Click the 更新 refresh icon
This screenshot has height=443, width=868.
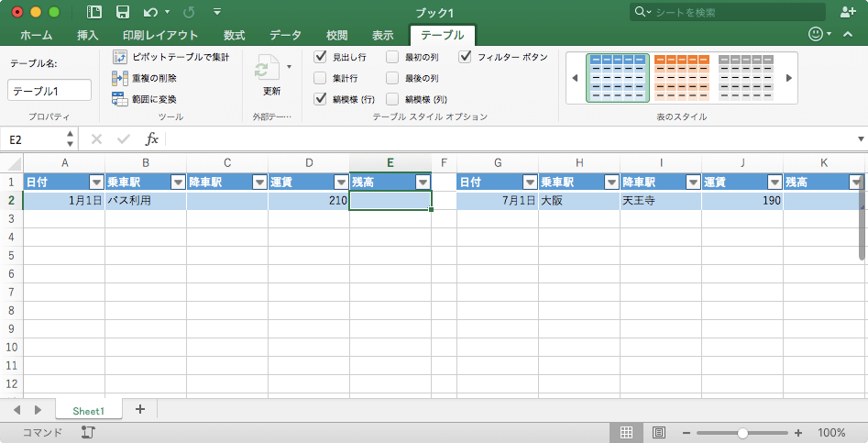tap(267, 69)
